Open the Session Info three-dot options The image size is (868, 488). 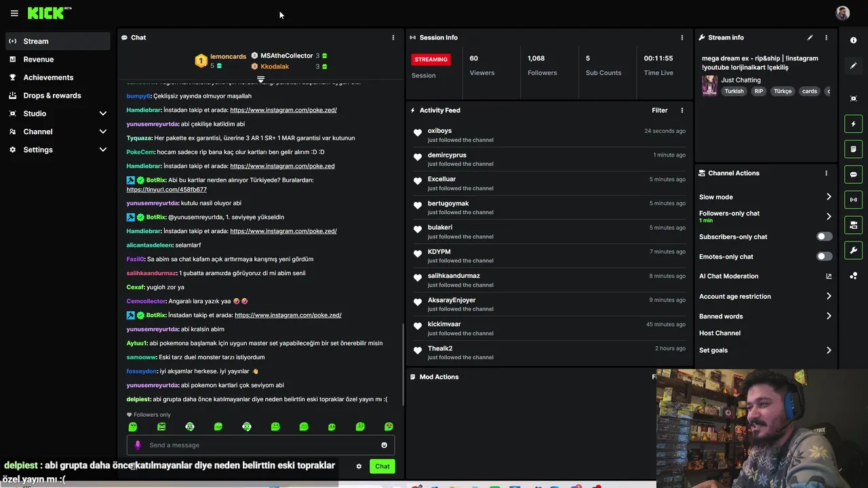pyautogui.click(x=682, y=38)
